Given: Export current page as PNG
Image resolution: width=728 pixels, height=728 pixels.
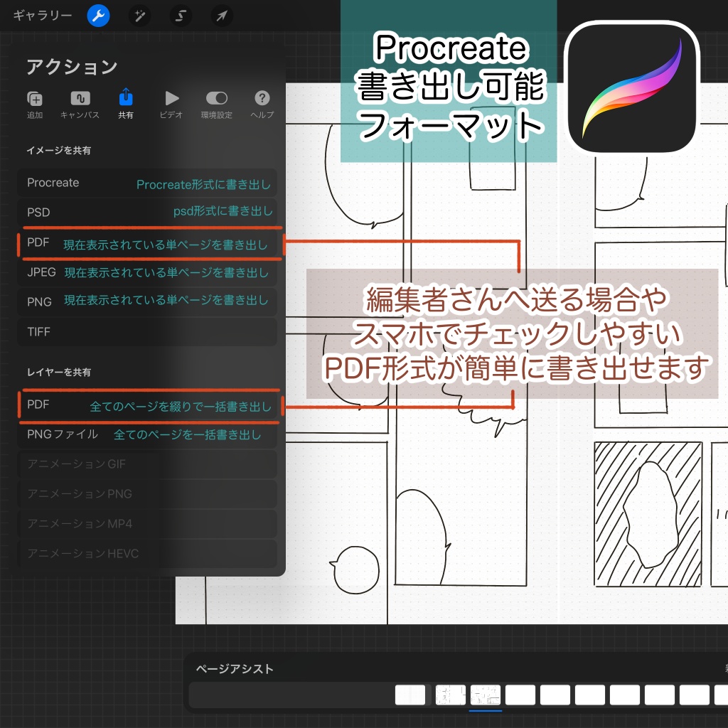Looking at the screenshot, I should click(x=147, y=301).
